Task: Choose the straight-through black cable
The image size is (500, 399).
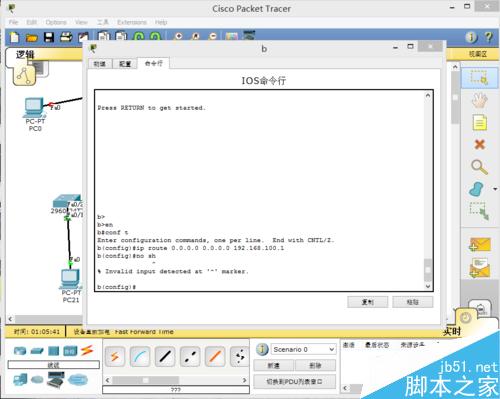Action: coord(165,357)
